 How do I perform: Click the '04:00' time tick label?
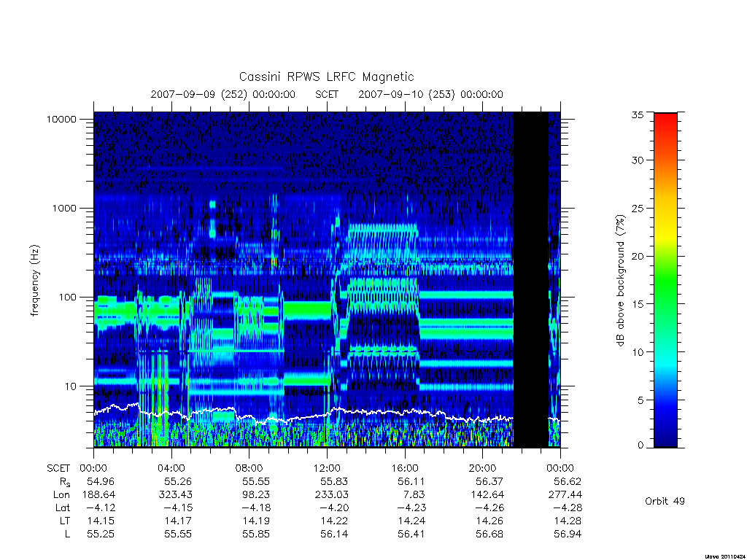(171, 468)
